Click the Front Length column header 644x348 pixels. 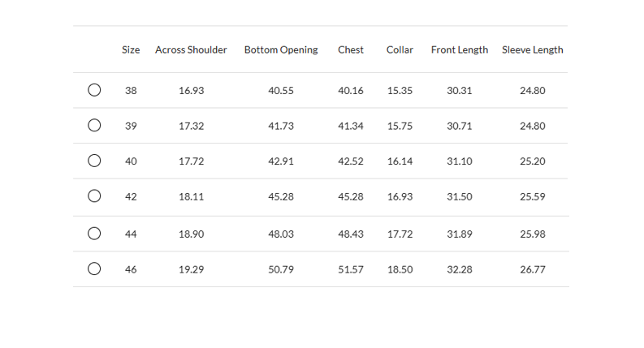click(x=460, y=49)
